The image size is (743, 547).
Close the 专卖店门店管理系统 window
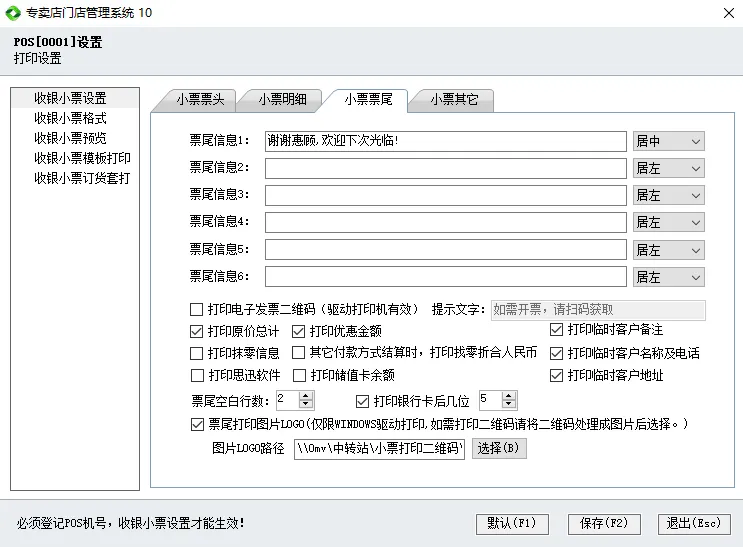click(729, 13)
